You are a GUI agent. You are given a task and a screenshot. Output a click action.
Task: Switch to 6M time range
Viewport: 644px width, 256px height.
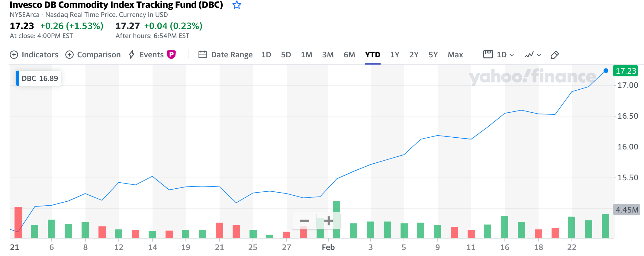pyautogui.click(x=349, y=55)
